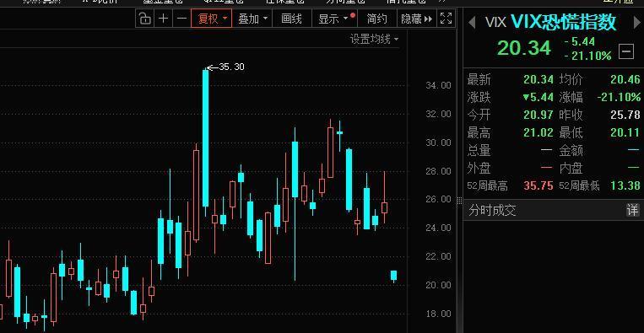
Task: Click the VIX ticker code
Action: 495,22
